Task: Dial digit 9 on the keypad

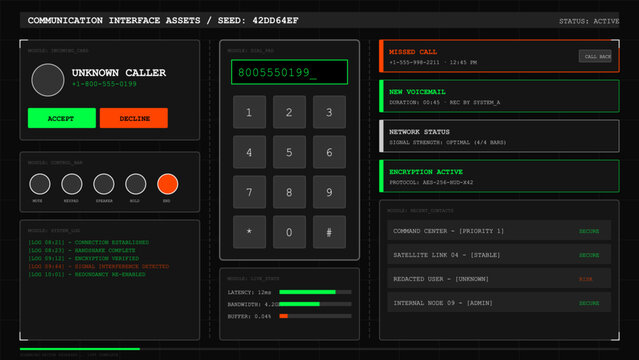Action: tap(329, 192)
